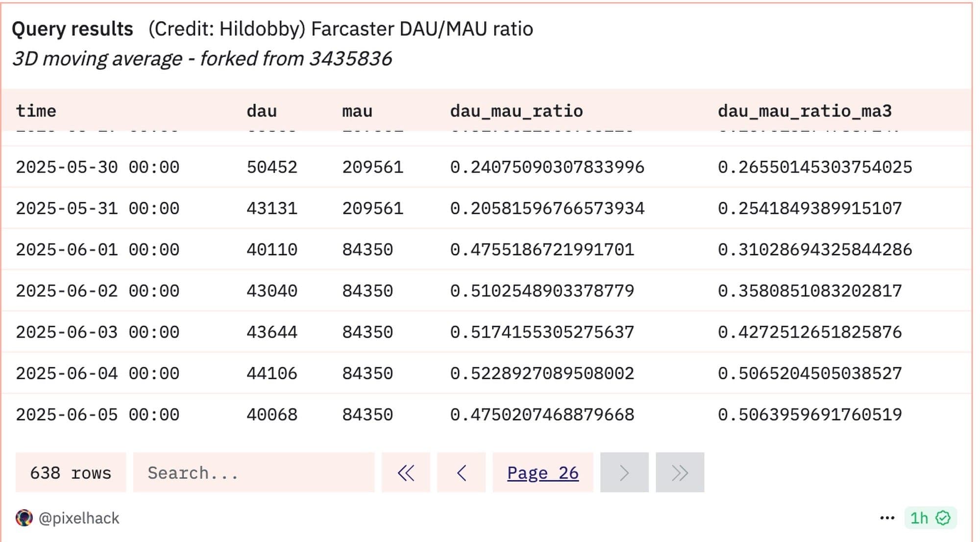Image resolution: width=980 pixels, height=542 pixels.
Task: Select dau value 50452 cell
Action: point(272,167)
